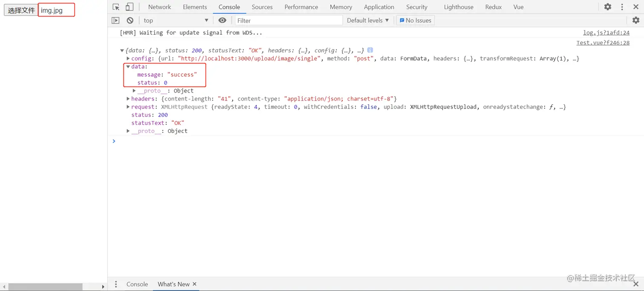Expand the headers property
644x291 pixels.
128,99
